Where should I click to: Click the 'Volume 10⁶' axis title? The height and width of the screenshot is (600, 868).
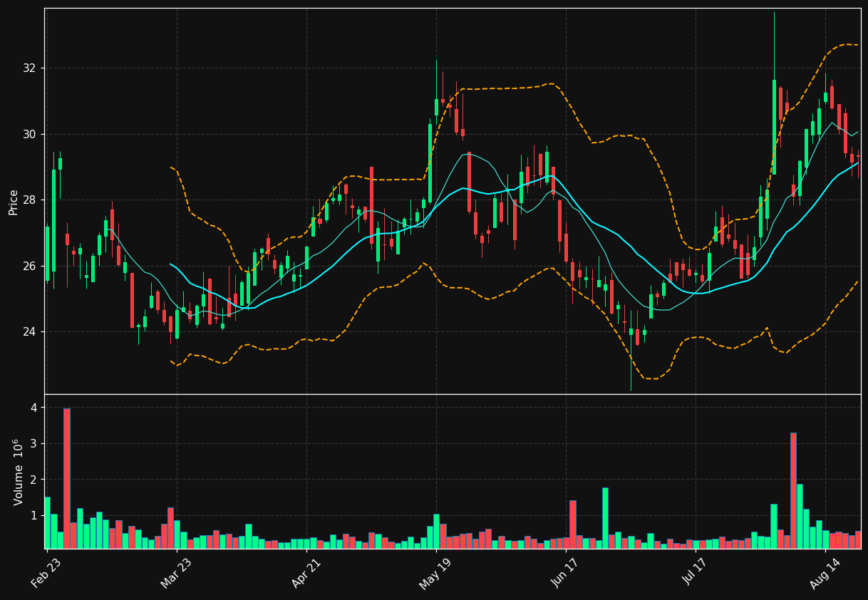tap(19, 472)
